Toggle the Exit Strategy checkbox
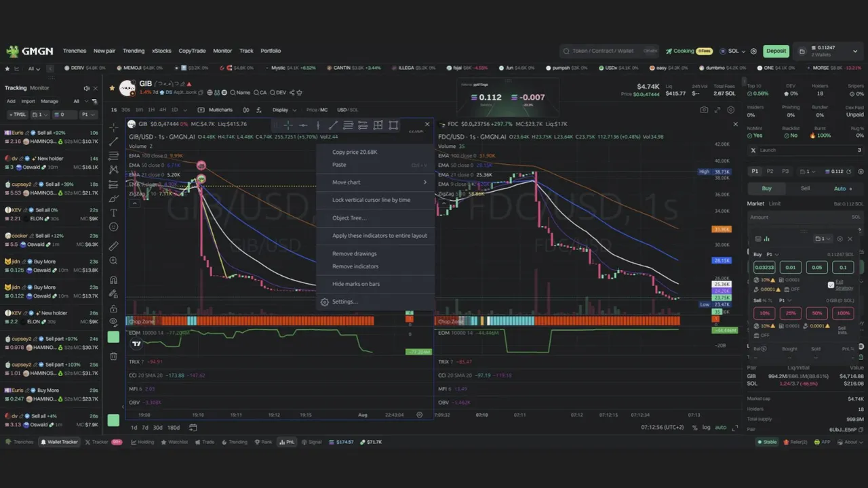 pos(831,285)
